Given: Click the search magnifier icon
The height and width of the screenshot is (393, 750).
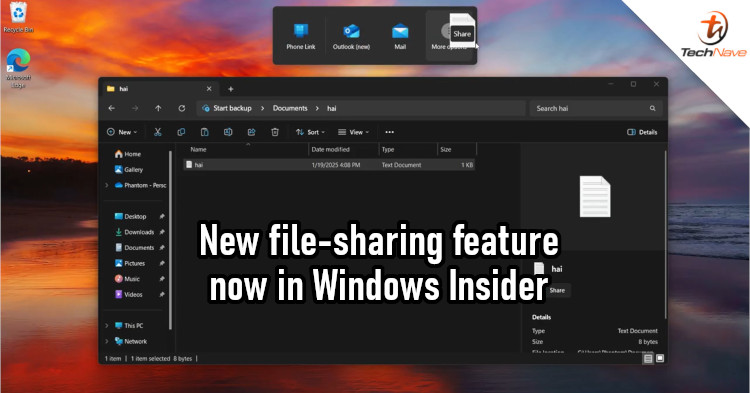Looking at the screenshot, I should 652,109.
